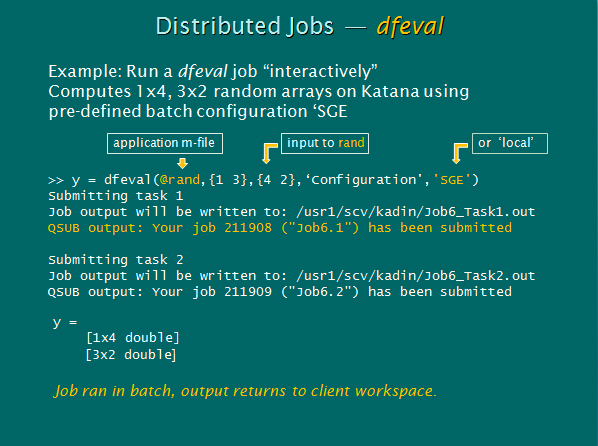This screenshot has width=598, height=446.
Task: Click the yellow 'QSUB output: Your job 211908' line
Action: tap(280, 228)
